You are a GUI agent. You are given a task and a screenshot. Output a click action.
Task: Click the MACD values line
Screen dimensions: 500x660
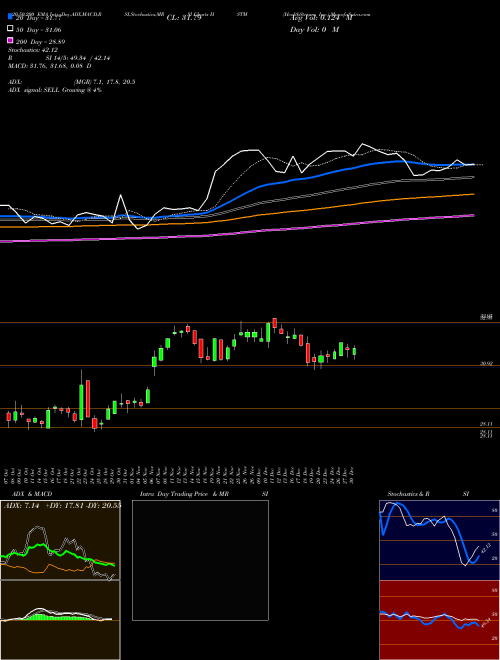(x=50, y=66)
